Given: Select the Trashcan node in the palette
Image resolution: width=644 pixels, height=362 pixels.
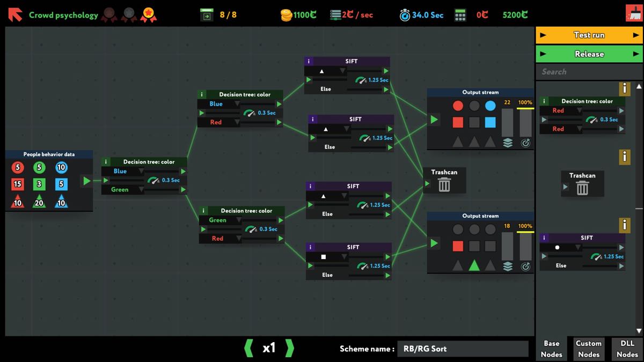Looking at the screenshot, I should (x=582, y=183).
